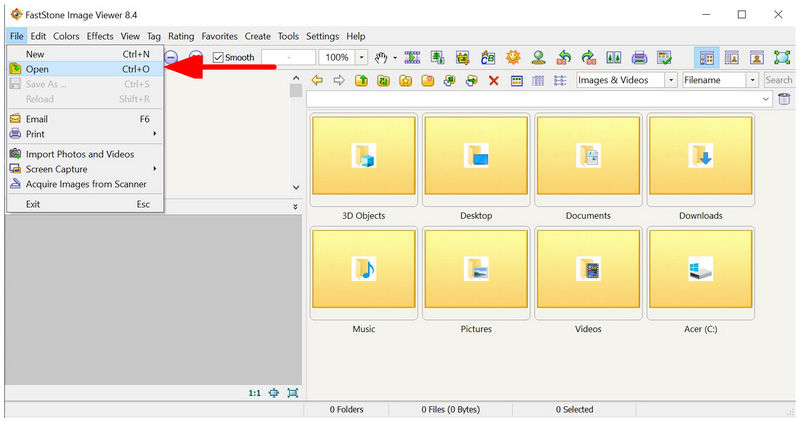Click the zoom out minus icon
800x422 pixels.
tap(171, 57)
